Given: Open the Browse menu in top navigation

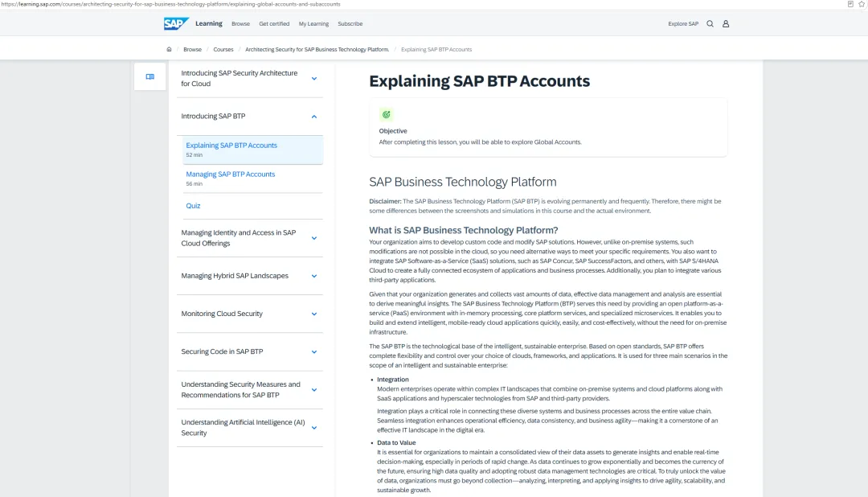Looking at the screenshot, I should [x=240, y=24].
